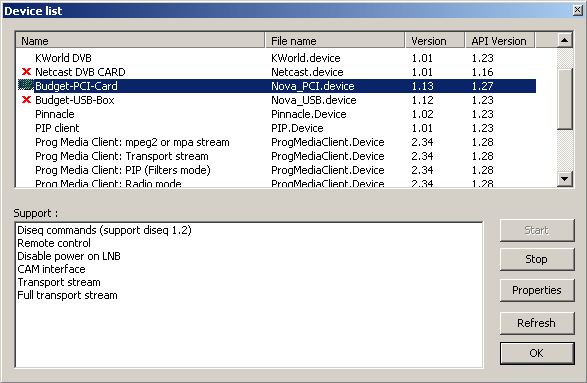The image size is (587, 383).
Task: Click the API Version column header
Action: click(501, 40)
